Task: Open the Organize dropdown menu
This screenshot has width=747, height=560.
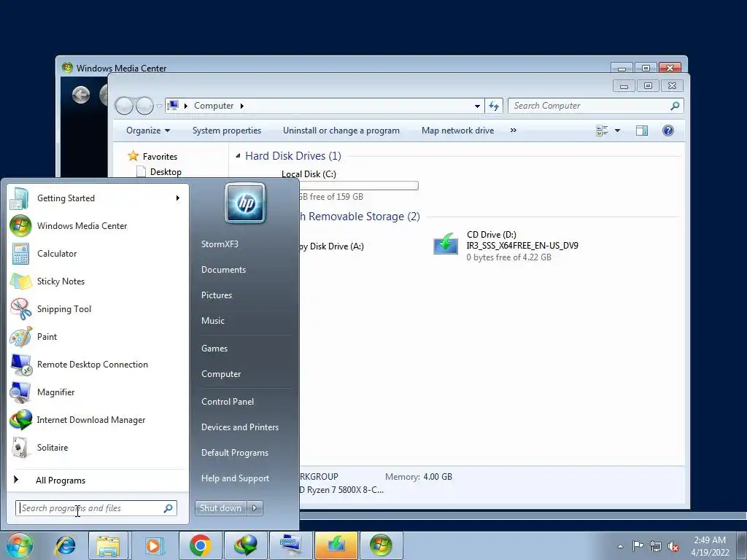Action: (x=147, y=131)
